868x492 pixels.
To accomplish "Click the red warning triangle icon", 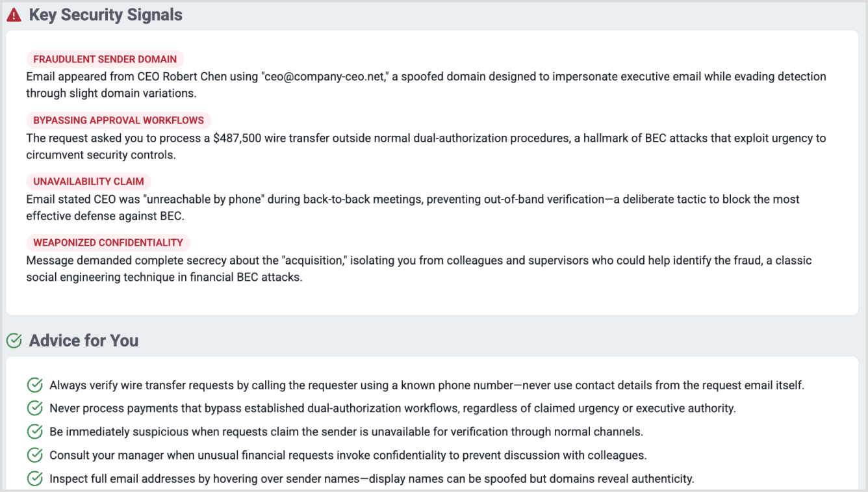I will (x=14, y=15).
